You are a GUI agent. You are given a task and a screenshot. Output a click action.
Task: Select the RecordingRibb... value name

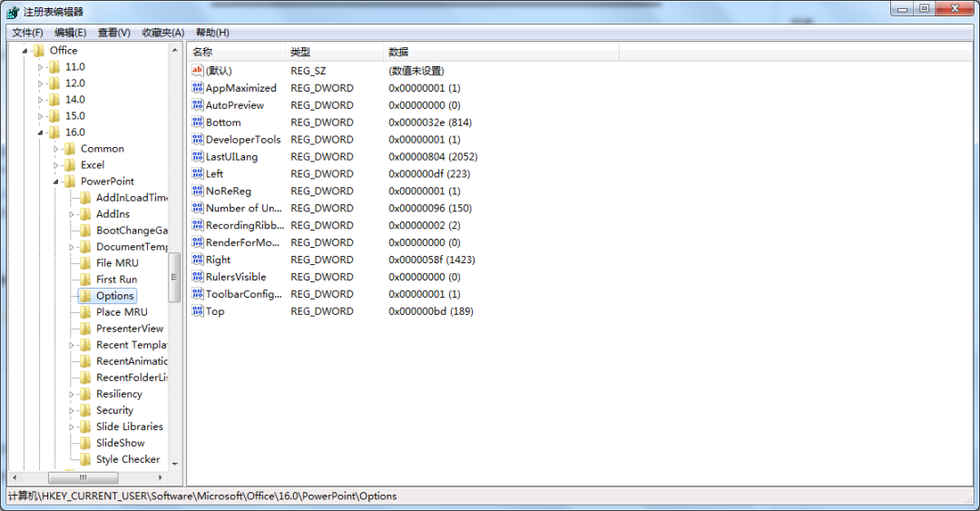244,225
